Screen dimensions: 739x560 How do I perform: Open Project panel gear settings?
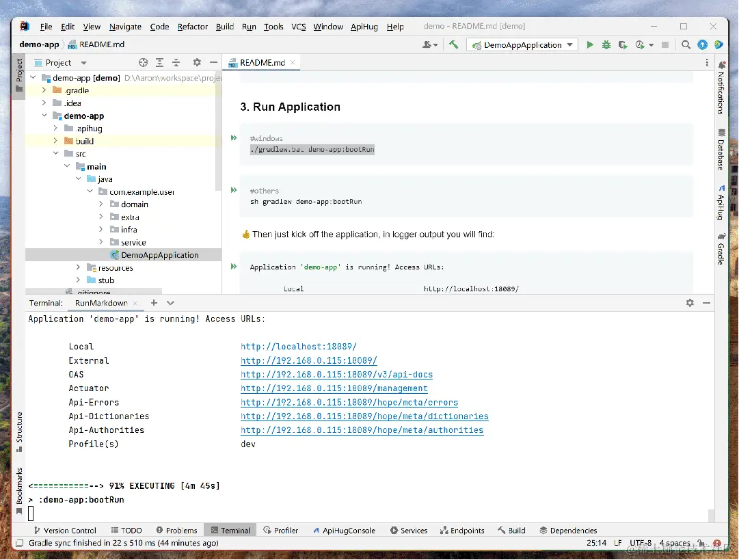(x=197, y=63)
